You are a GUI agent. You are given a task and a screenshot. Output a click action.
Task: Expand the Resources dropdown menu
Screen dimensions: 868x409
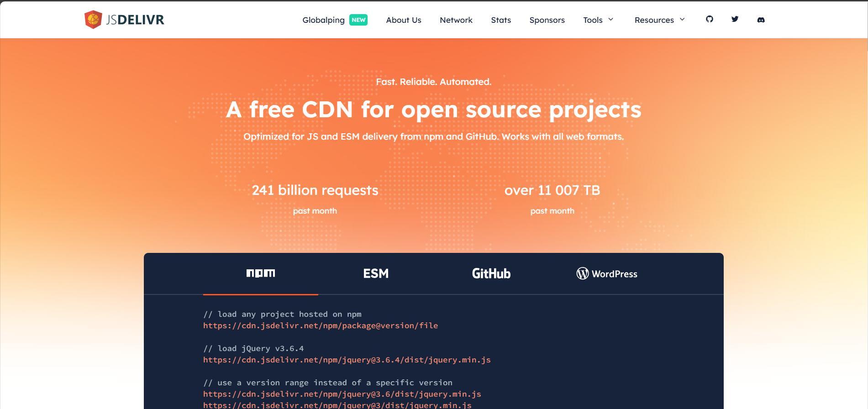660,20
